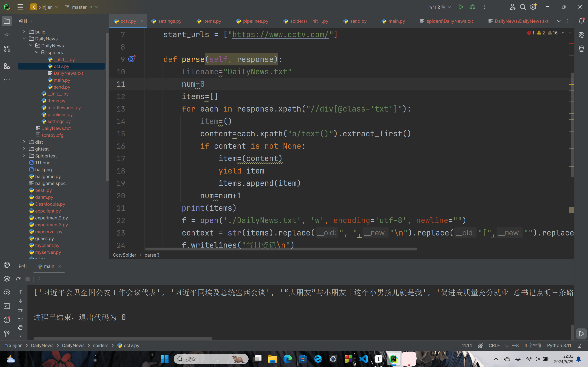
Task: Open middlewares.py in project tree
Action: click(64, 107)
